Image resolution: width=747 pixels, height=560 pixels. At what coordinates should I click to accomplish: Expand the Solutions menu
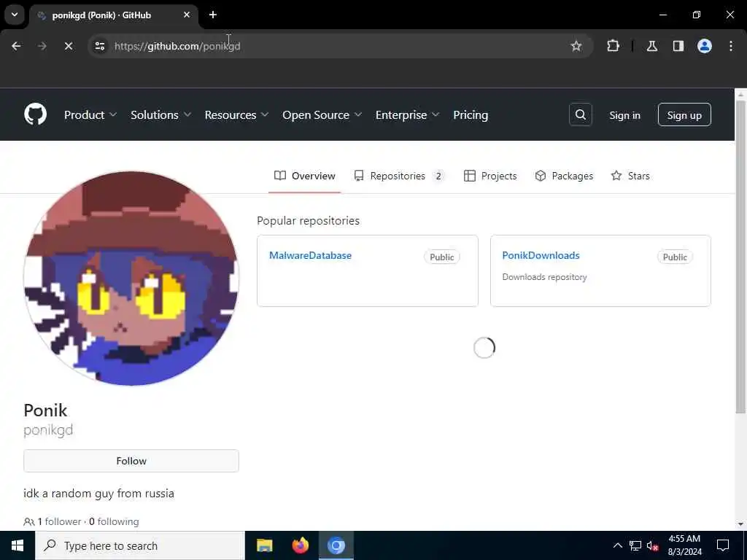(x=160, y=114)
